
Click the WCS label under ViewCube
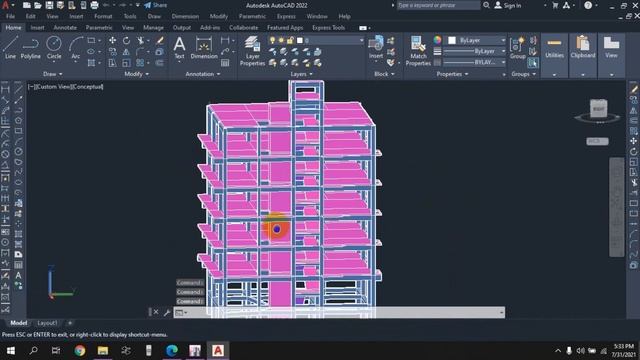click(x=597, y=141)
